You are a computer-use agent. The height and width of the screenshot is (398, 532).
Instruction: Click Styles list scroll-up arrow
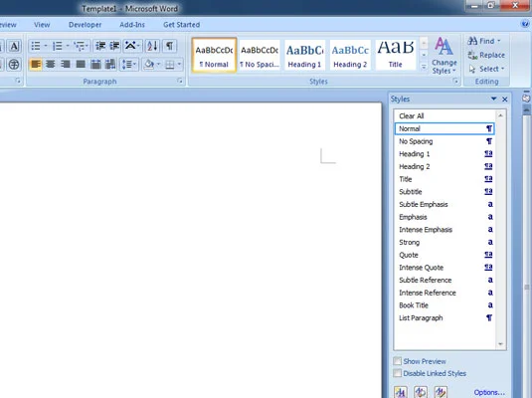(500, 115)
